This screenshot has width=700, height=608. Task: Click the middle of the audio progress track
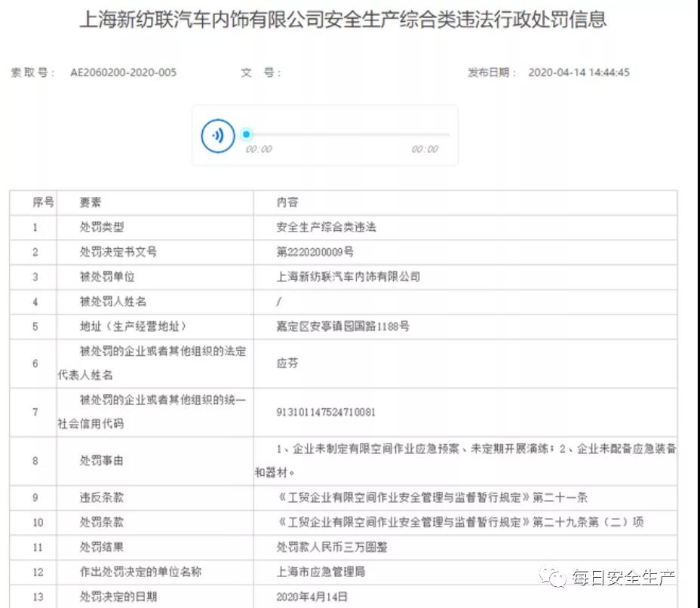click(x=348, y=135)
